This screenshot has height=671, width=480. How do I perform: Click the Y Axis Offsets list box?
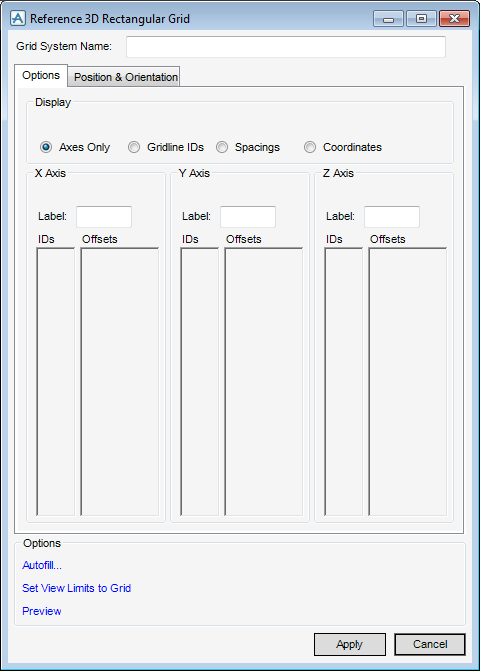[264, 382]
